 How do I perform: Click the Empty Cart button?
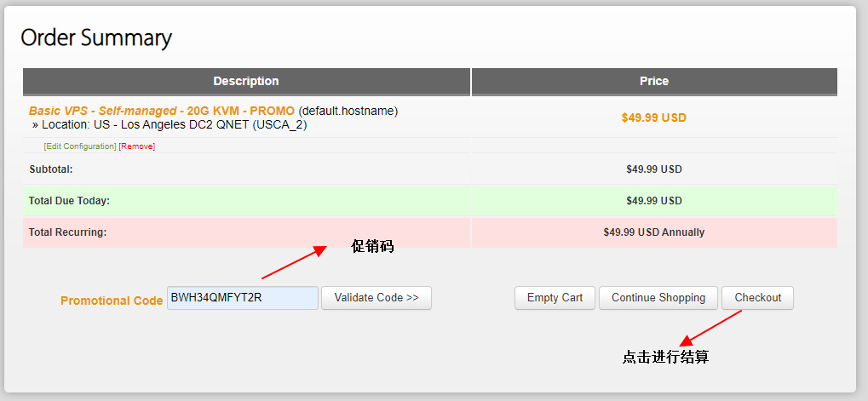point(555,298)
